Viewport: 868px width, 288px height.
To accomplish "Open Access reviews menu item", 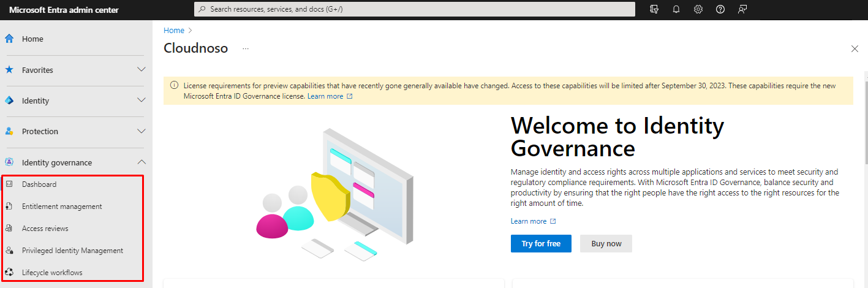I will pyautogui.click(x=45, y=229).
